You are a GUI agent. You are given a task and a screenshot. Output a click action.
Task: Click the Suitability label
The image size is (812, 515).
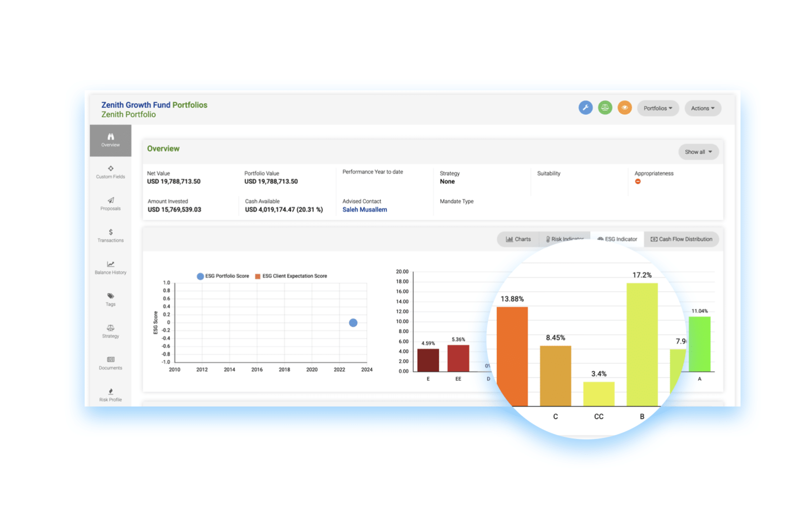(549, 174)
